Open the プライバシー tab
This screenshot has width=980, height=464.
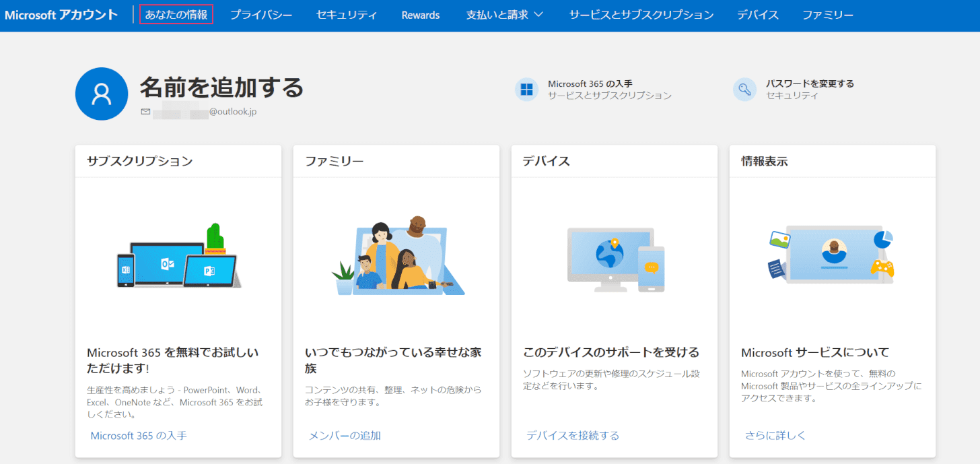pyautogui.click(x=261, y=15)
